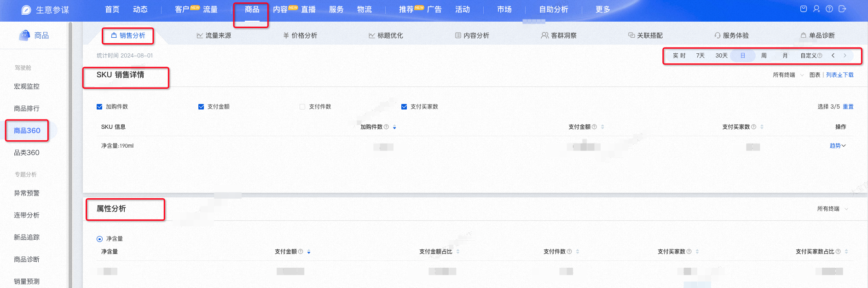Open the 内容分析 tab

472,35
